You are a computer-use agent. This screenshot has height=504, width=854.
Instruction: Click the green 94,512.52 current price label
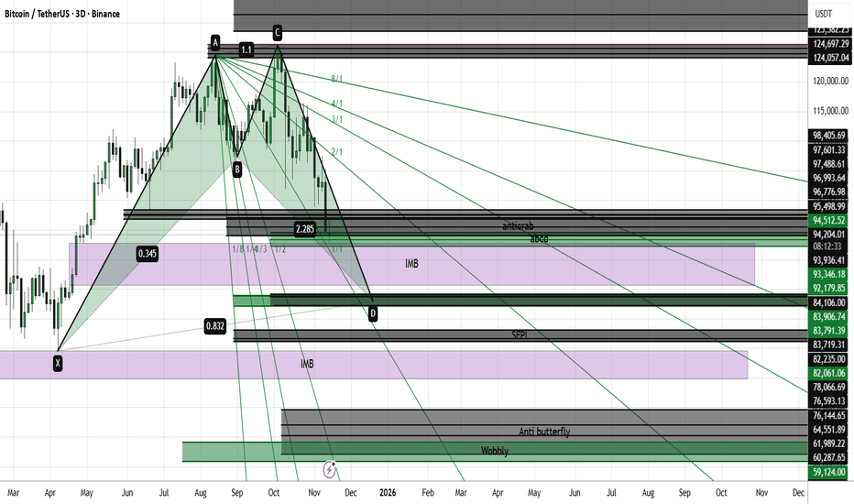pyautogui.click(x=829, y=220)
